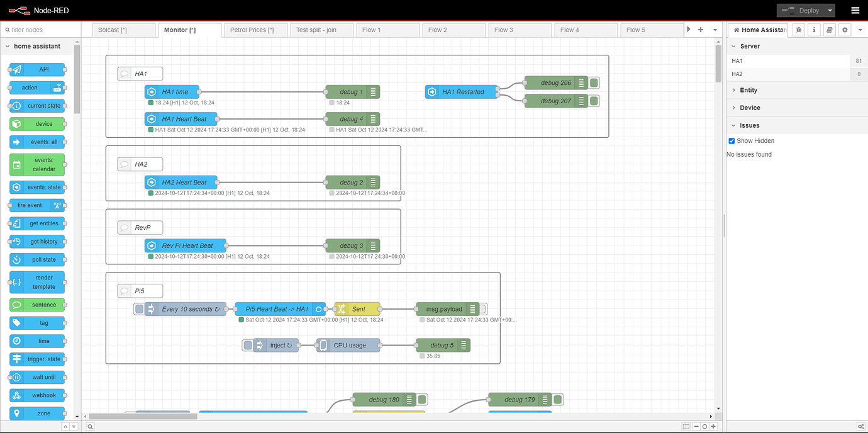Screen dimensions: 868x433
Task: Switch to the Petrol Prices flow tab
Action: 255,30
